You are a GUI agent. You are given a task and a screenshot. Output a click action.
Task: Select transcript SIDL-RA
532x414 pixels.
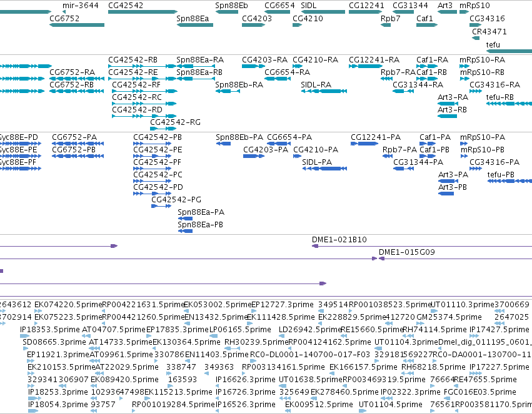point(324,91)
